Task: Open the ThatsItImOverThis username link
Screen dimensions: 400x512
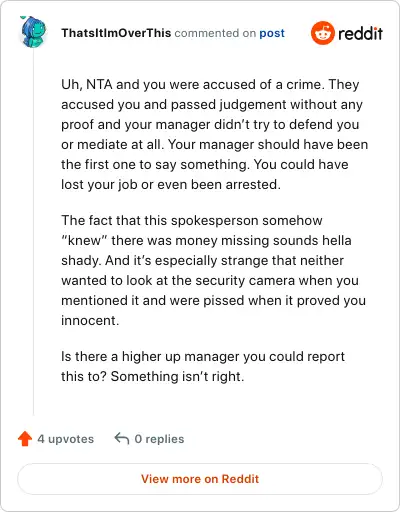Action: click(116, 33)
